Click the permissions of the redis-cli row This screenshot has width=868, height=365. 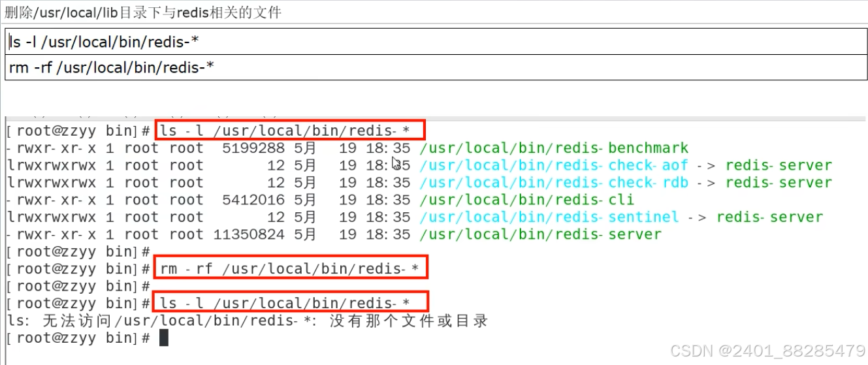[x=52, y=200]
